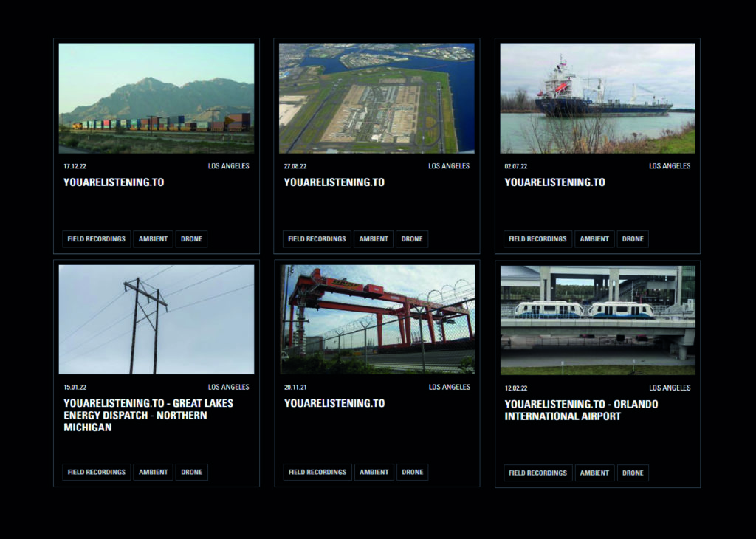Open the YOUARELISTENING.TO title dated 17.12.22
Screen dimensions: 756x539
(x=114, y=182)
